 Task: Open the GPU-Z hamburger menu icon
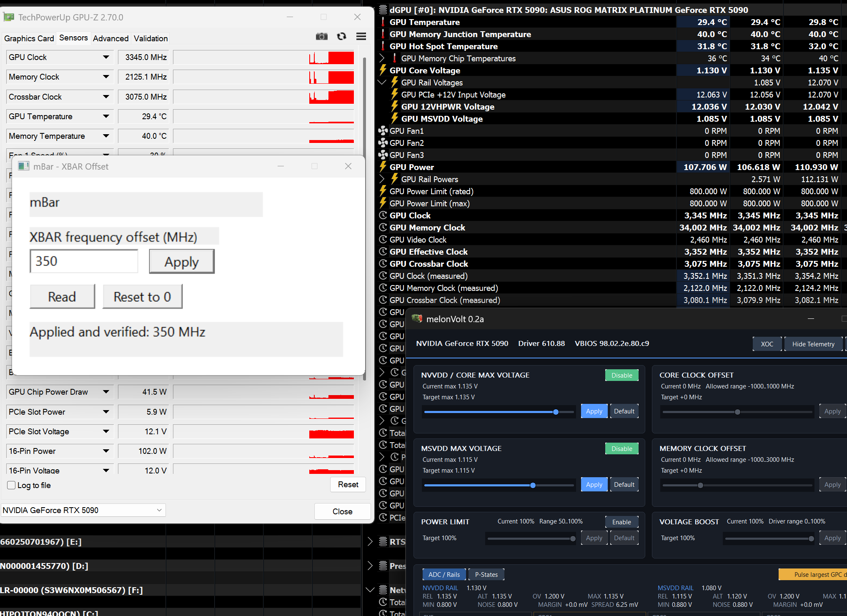click(361, 37)
